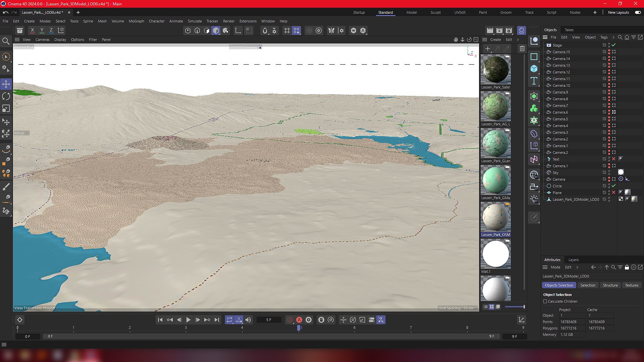The width and height of the screenshot is (644, 362).
Task: Open Edit Render Settings clapboard with gear
Action: tap(509, 31)
